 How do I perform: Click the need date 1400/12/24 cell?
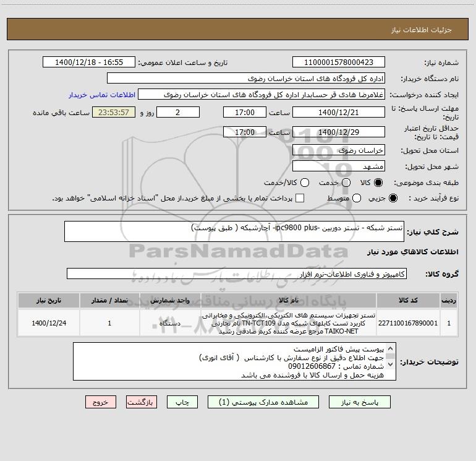[49, 323]
